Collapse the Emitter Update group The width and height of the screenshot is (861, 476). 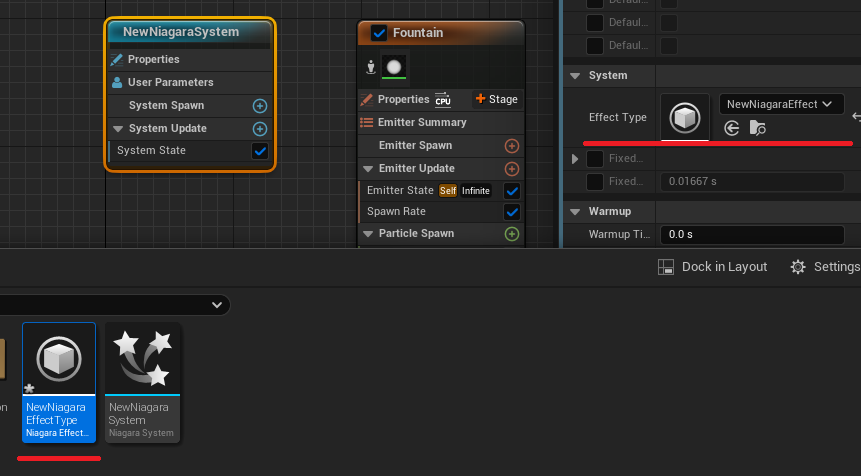368,169
